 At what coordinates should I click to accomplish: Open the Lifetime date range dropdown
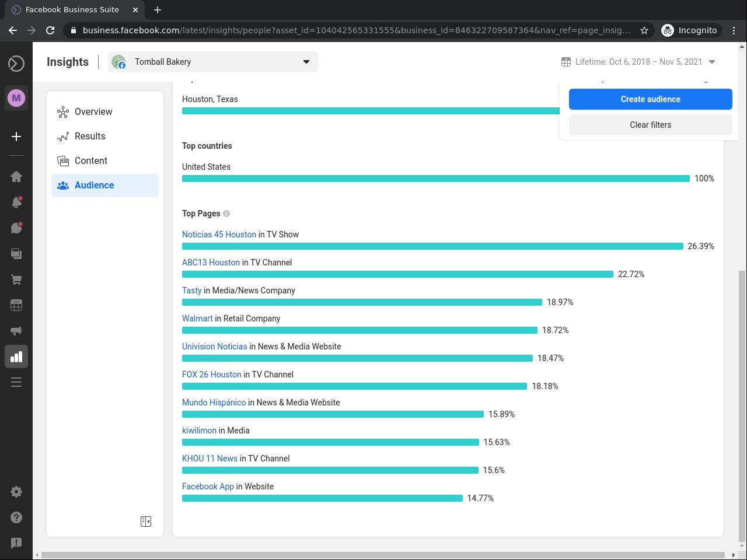638,62
